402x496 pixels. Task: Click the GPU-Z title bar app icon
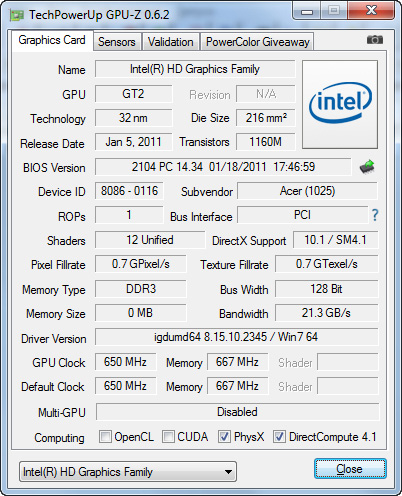coord(17,15)
